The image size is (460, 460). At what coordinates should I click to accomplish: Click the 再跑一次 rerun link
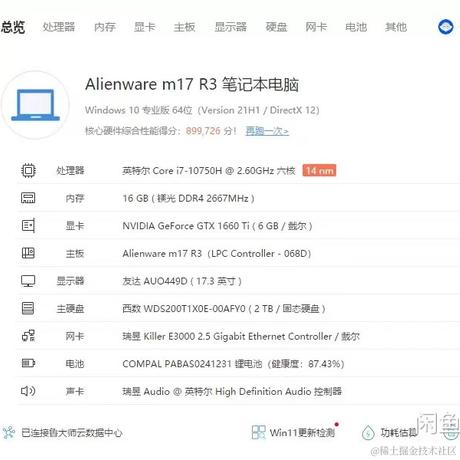point(267,131)
